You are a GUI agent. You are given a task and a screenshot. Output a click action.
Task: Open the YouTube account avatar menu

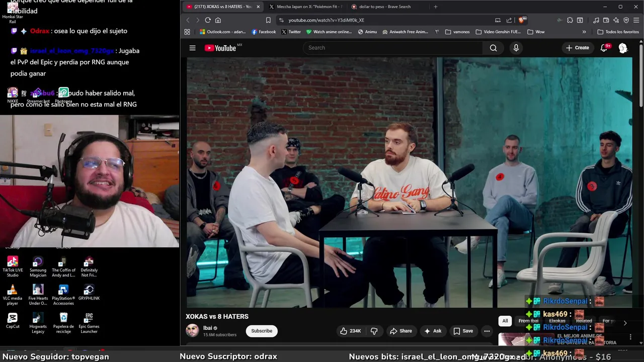tap(623, 48)
